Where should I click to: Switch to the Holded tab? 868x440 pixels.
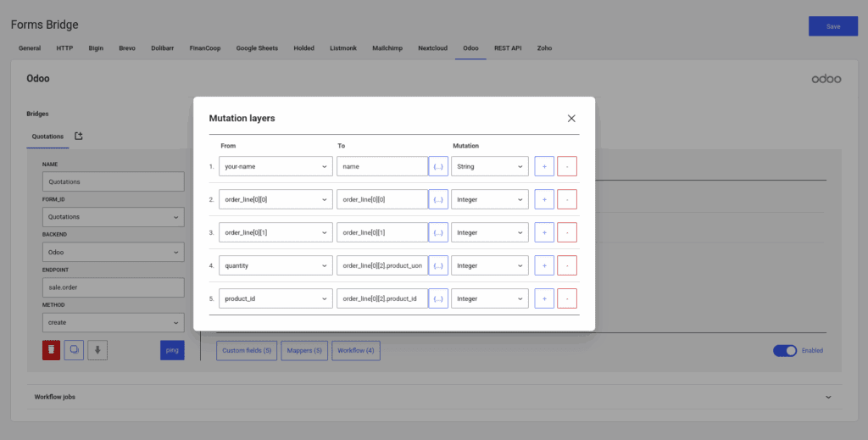[304, 48]
